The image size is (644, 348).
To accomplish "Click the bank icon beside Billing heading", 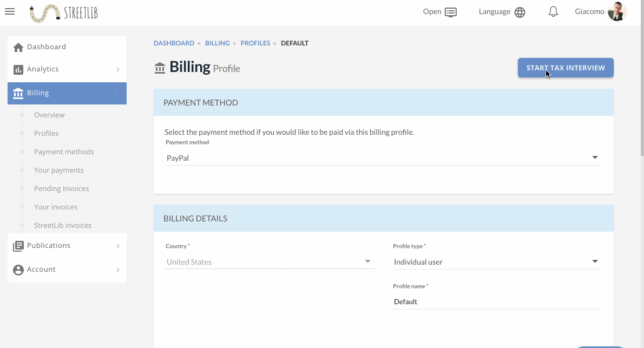I will tap(160, 68).
